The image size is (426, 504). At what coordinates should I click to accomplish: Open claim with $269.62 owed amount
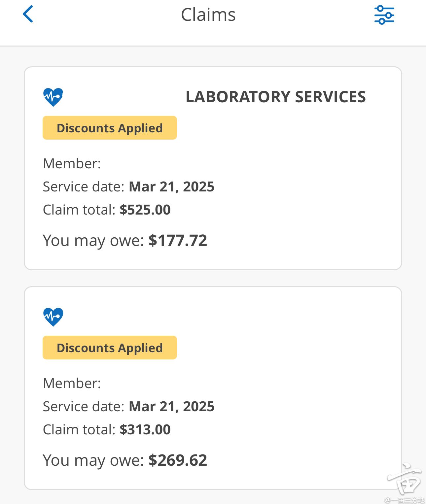pos(213,388)
